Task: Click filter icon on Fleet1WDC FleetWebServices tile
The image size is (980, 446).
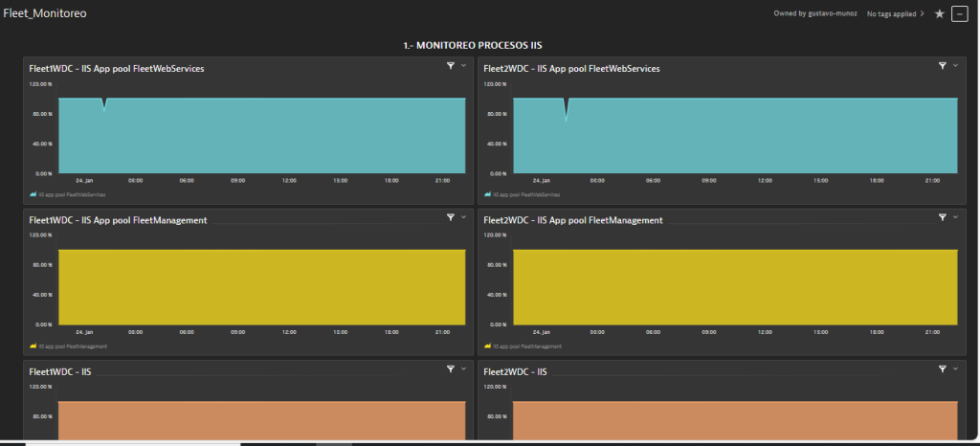Action: pos(450,66)
